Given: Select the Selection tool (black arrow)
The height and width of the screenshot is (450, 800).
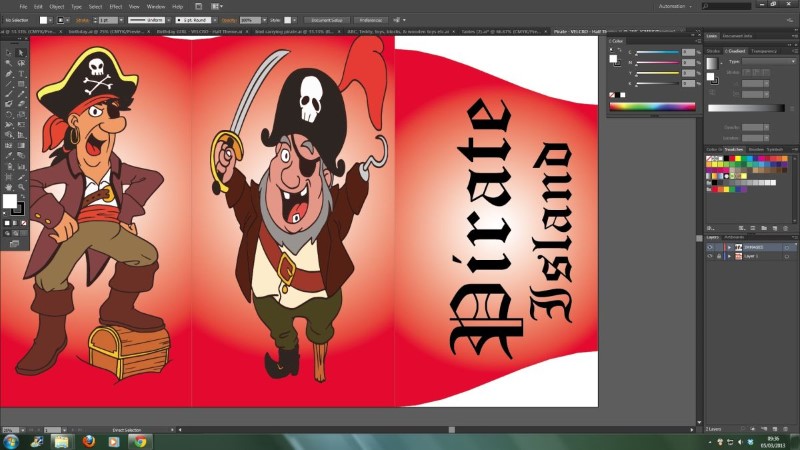Looking at the screenshot, I should [7, 52].
